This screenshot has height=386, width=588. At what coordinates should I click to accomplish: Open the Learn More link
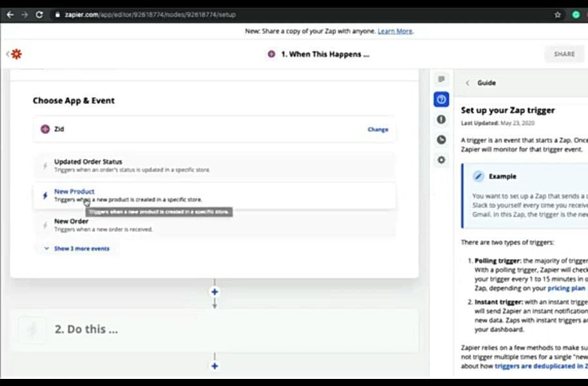pos(395,31)
